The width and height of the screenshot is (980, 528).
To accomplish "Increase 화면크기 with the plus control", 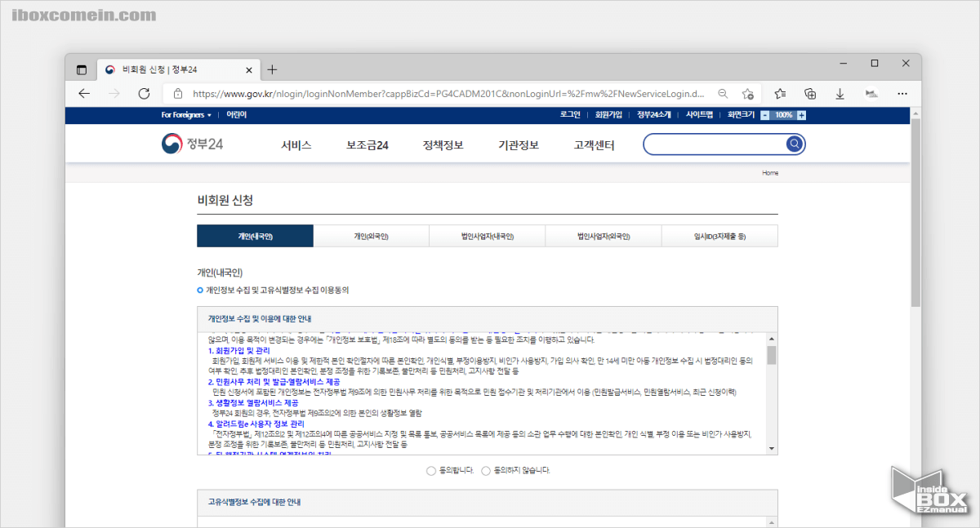I will [x=802, y=115].
